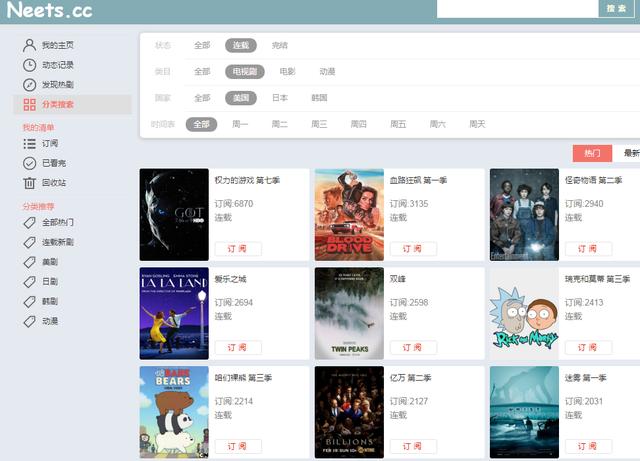The width and height of the screenshot is (640, 461).
Task: Click the 动漫 tag icon in sidebar
Action: tap(29, 321)
